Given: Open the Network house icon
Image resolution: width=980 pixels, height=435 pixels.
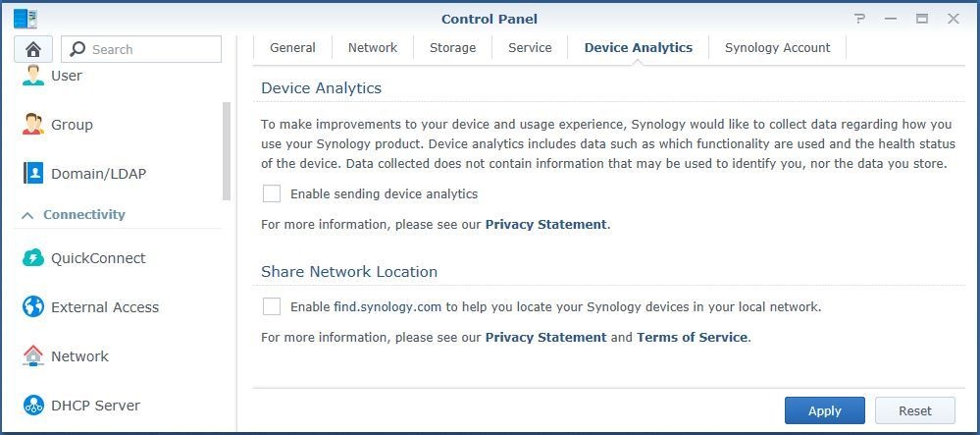Looking at the screenshot, I should coord(33,356).
